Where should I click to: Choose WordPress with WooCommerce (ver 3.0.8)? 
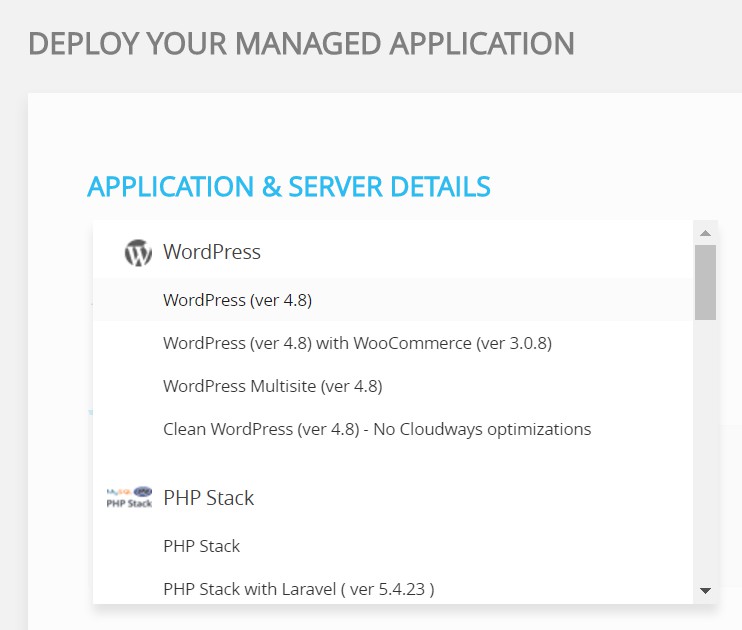pos(393,343)
